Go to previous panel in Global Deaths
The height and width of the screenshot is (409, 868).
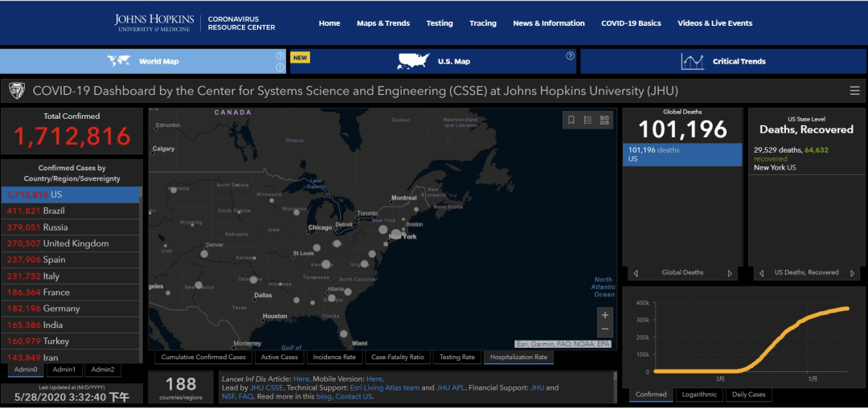[x=636, y=273]
